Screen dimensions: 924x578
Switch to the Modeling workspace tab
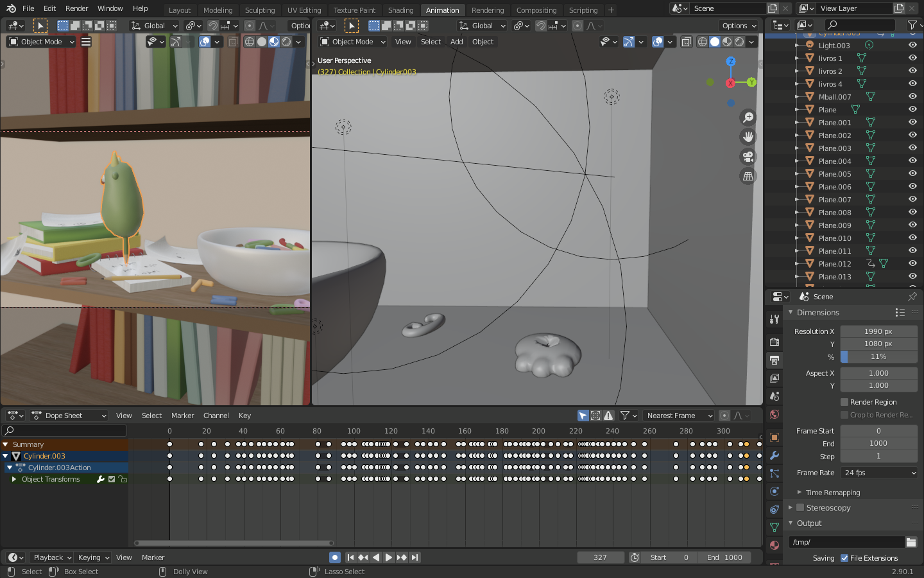pos(218,10)
